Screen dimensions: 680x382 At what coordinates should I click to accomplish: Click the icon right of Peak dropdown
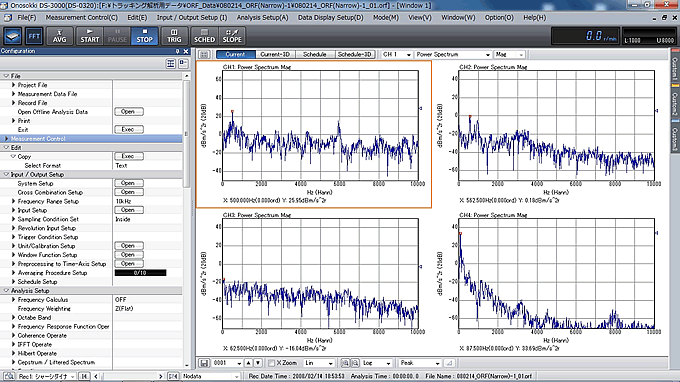[449, 363]
